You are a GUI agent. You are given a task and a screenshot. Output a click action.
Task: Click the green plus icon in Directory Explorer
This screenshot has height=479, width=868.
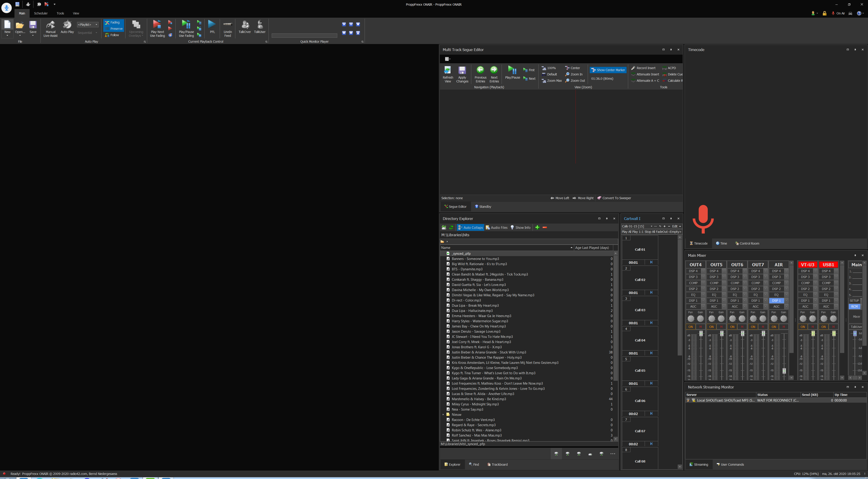point(538,228)
